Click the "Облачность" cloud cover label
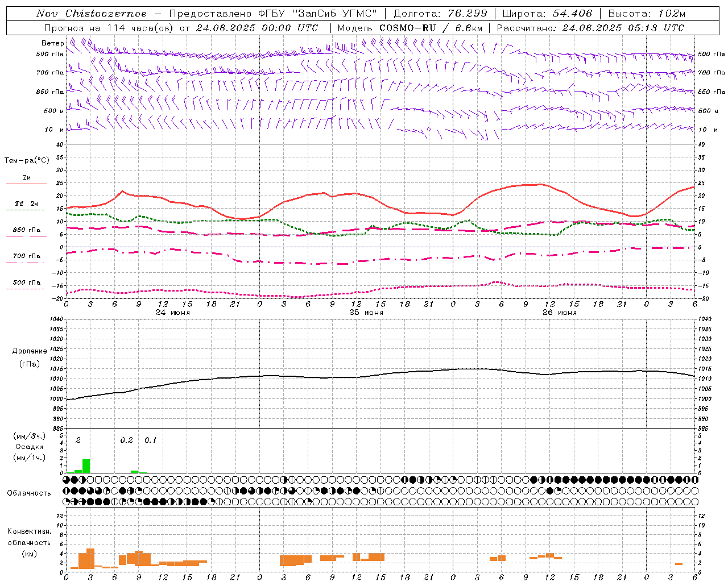 (29, 493)
